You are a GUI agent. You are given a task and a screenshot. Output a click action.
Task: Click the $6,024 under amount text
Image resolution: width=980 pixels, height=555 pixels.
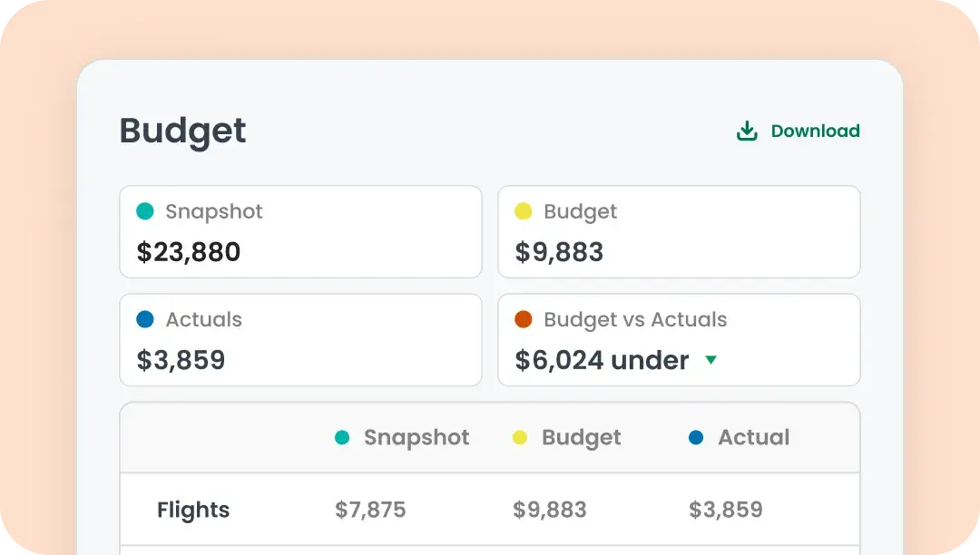point(602,360)
